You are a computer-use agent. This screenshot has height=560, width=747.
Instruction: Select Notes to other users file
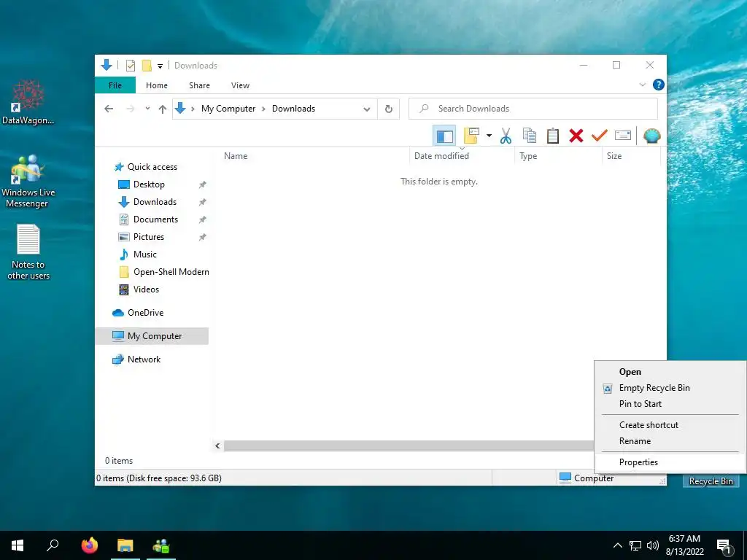tap(28, 252)
